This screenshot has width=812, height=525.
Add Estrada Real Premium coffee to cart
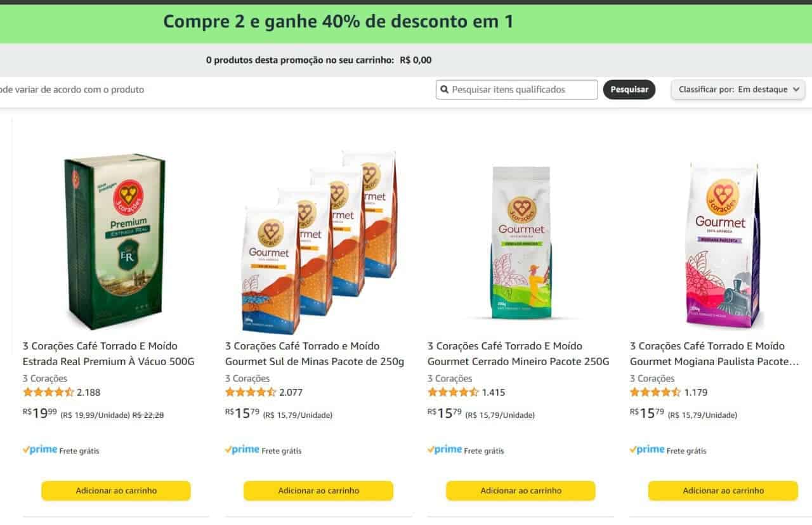pyautogui.click(x=116, y=491)
